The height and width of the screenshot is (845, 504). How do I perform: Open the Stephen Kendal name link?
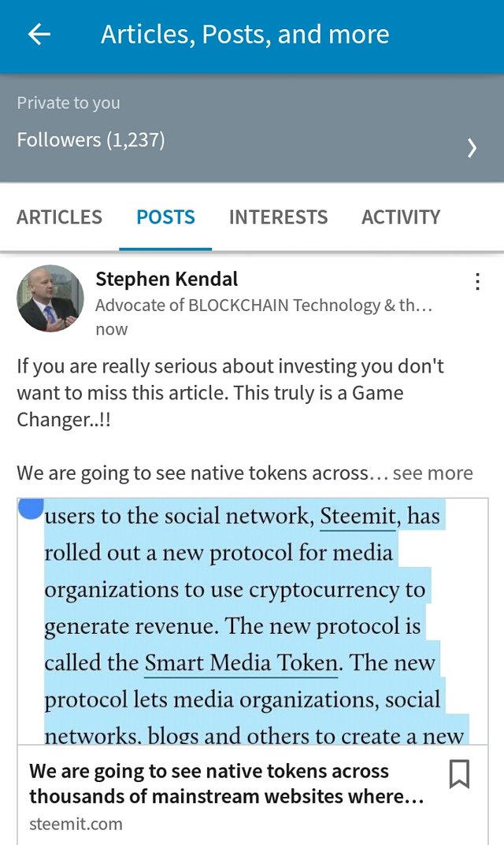click(x=166, y=279)
